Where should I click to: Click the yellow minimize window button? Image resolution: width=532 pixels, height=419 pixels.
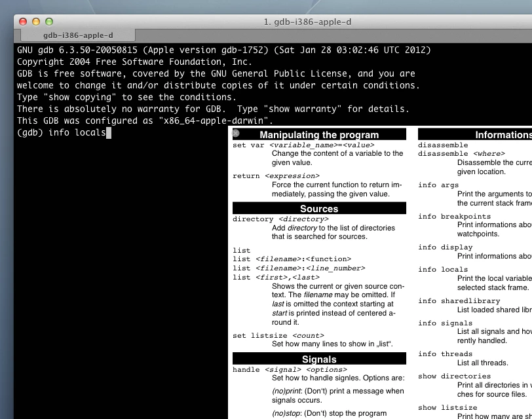36,22
